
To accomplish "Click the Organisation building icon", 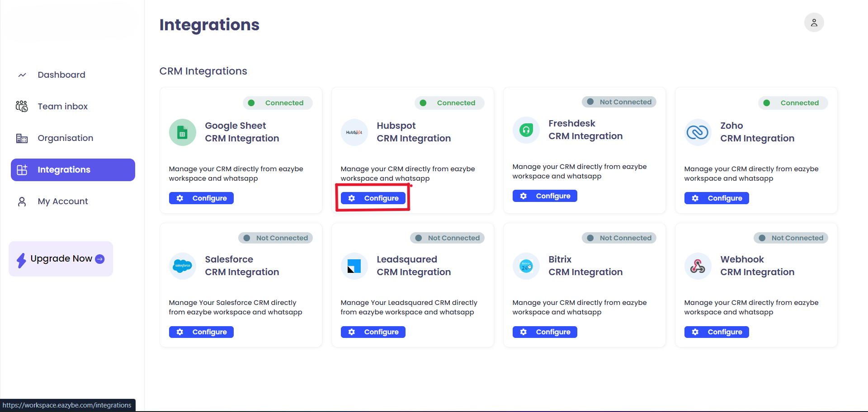I will tap(22, 138).
